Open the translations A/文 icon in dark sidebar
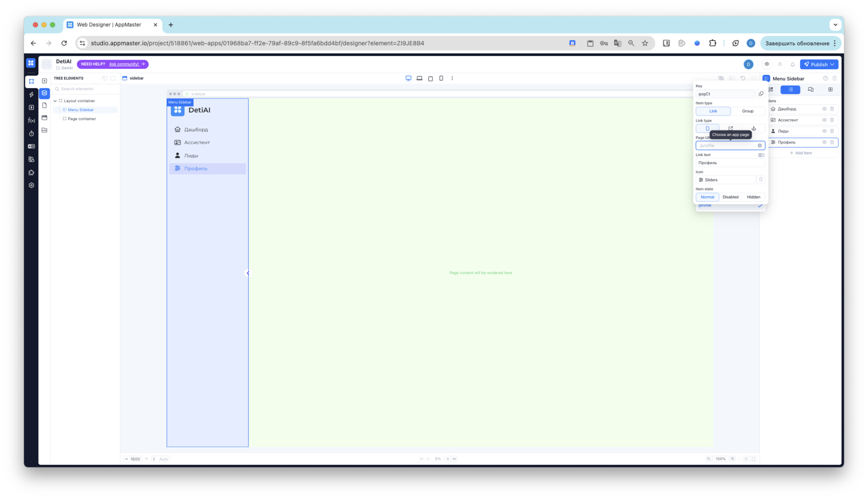Screen dimensions: 868x499 (x=31, y=146)
